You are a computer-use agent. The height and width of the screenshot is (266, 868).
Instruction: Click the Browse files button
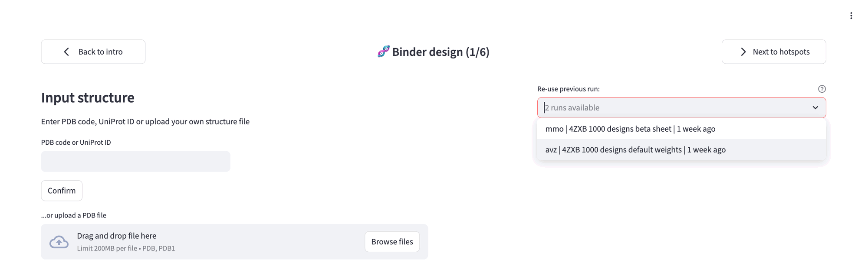tap(392, 242)
